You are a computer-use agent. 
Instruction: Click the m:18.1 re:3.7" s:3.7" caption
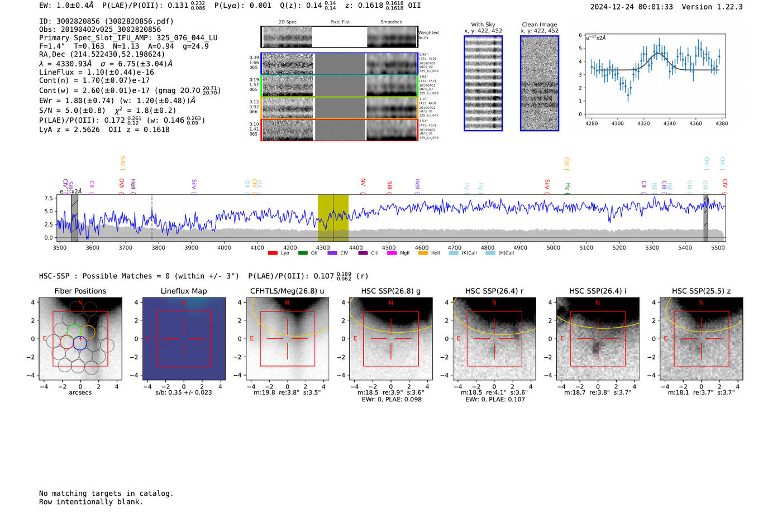[x=702, y=392]
